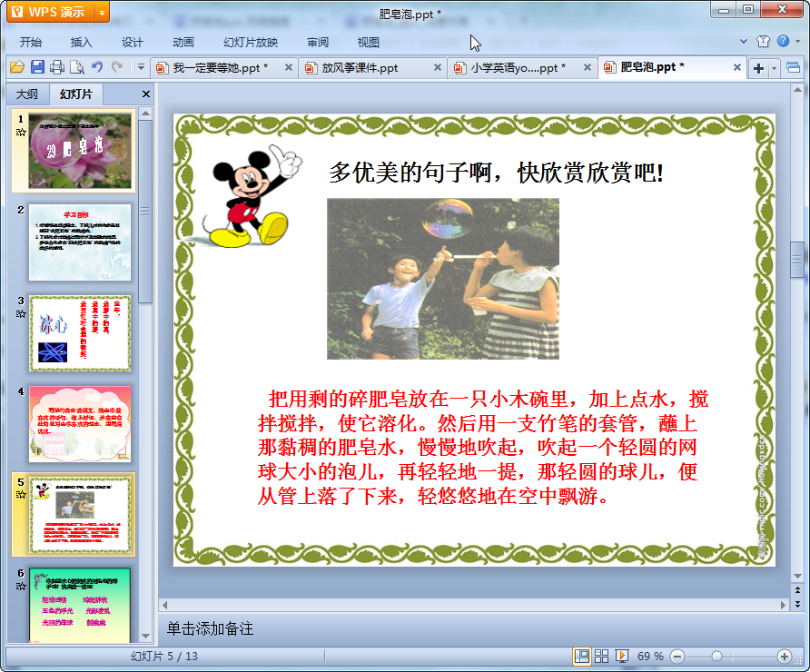
Task: Open the 审阅 ribbon tab
Action: pyautogui.click(x=318, y=43)
